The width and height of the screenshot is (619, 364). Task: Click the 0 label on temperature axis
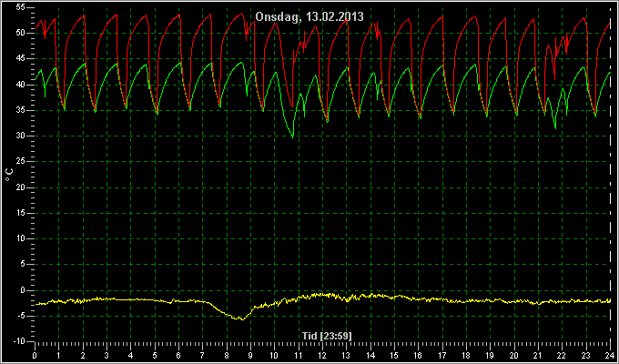(x=23, y=290)
